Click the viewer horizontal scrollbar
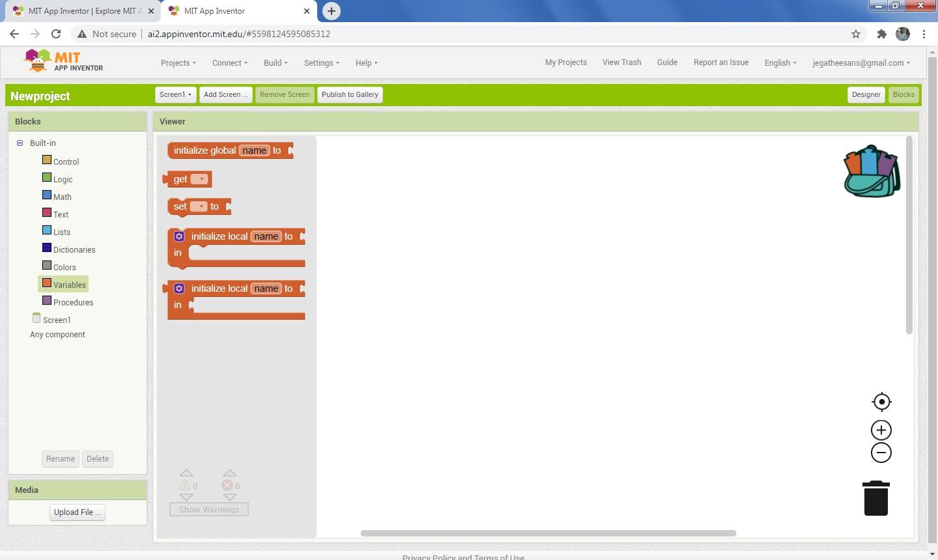 point(547,533)
